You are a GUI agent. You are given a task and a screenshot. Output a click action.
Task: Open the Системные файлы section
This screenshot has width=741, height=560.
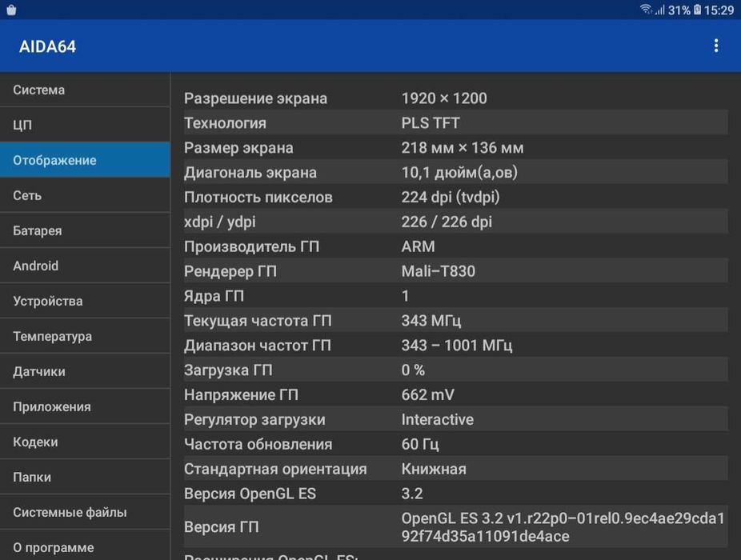click(x=85, y=512)
